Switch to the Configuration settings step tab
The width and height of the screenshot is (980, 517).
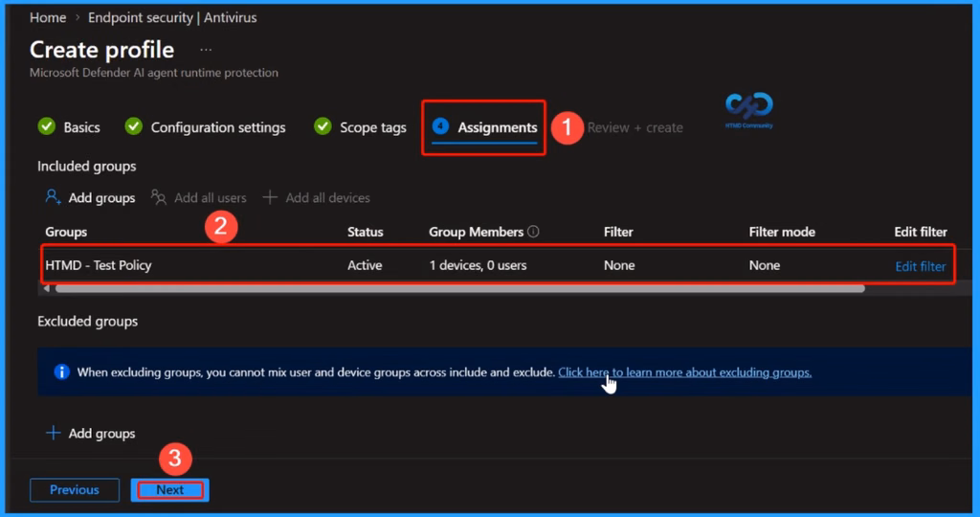218,127
